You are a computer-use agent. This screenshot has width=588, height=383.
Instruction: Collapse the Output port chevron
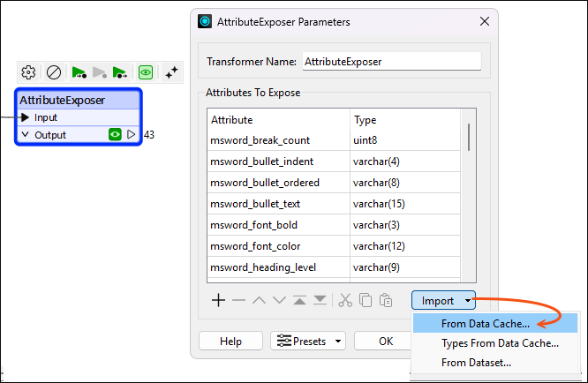click(x=25, y=134)
